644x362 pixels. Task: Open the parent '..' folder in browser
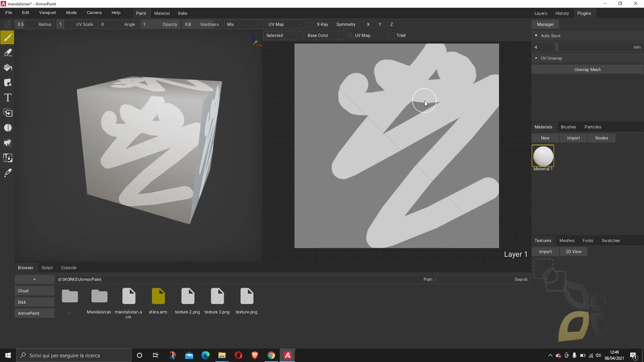point(69,300)
